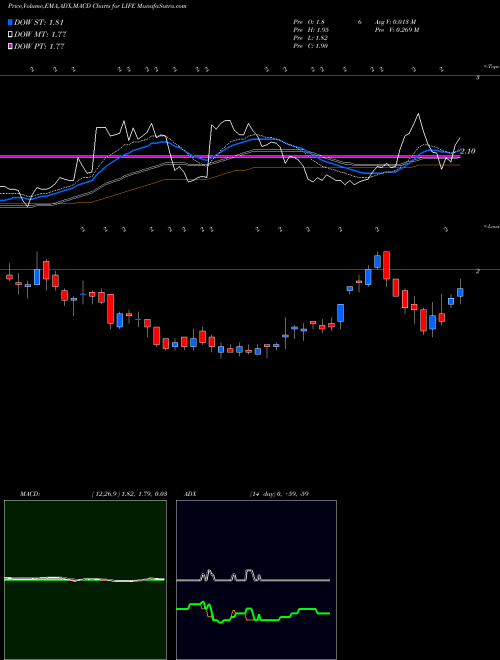
Task: Click the 'Pre C: 1.90' value
Action: point(311,46)
